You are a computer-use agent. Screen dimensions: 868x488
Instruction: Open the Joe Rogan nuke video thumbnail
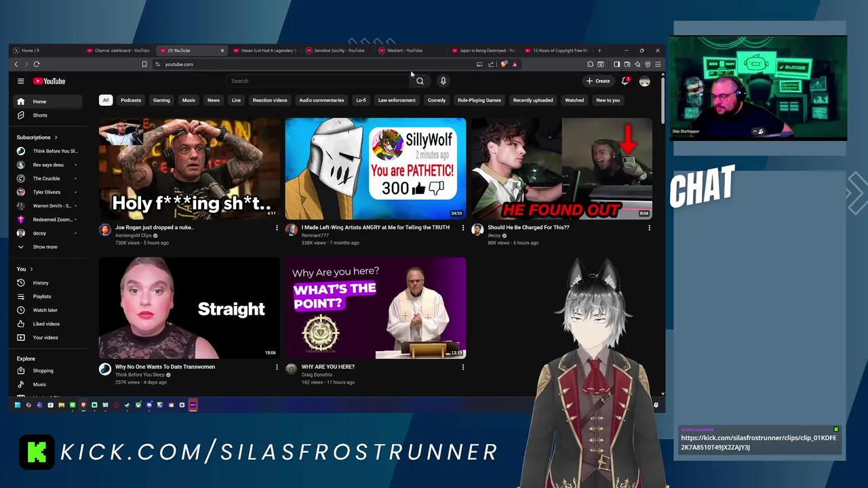click(x=189, y=168)
